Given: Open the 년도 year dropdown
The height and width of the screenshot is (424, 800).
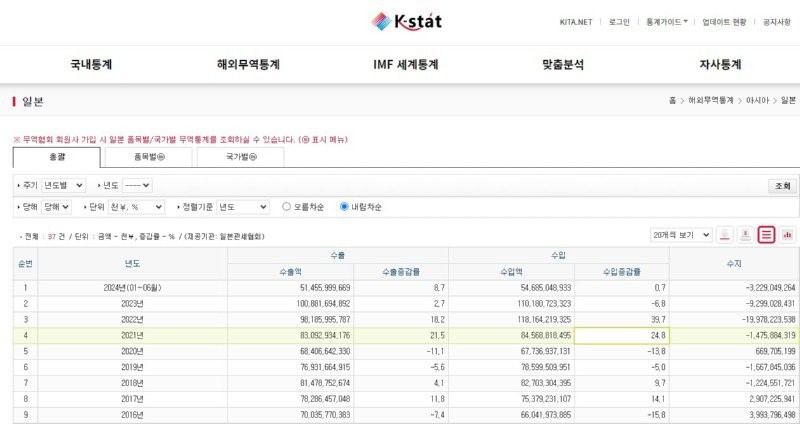Looking at the screenshot, I should (x=137, y=185).
